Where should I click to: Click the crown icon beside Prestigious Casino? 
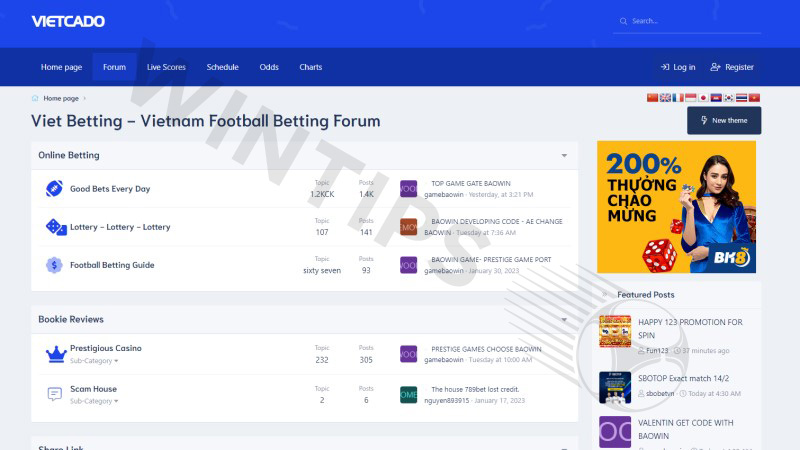pos(56,354)
